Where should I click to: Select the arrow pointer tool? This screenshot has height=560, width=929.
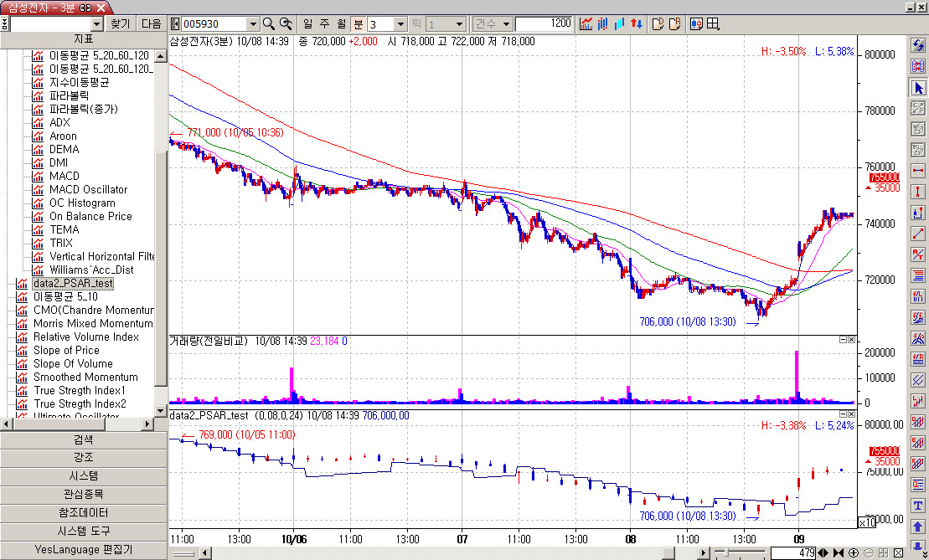tap(919, 88)
